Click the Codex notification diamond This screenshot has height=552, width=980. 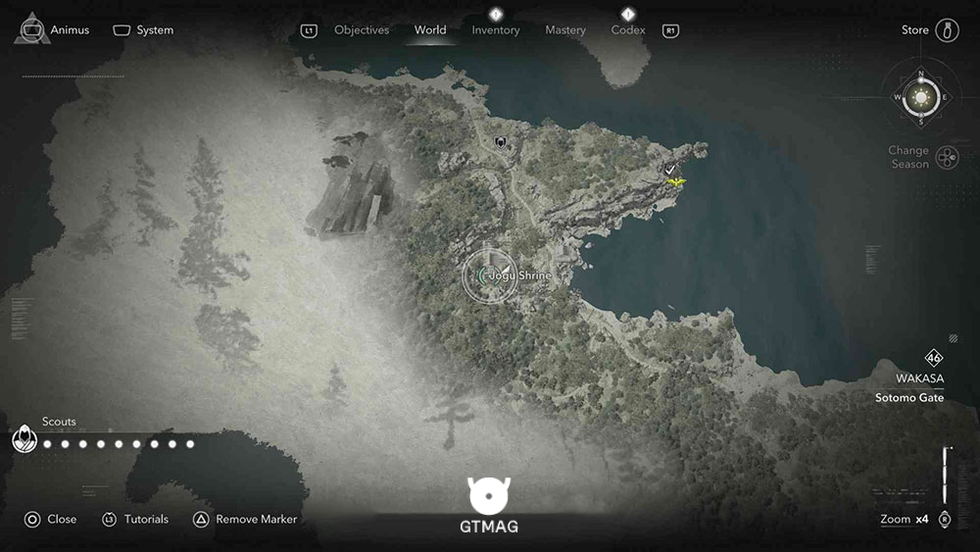[628, 14]
